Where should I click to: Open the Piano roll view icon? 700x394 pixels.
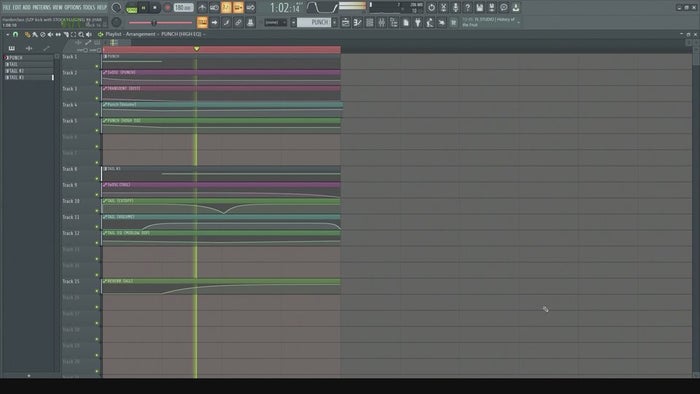(x=358, y=22)
